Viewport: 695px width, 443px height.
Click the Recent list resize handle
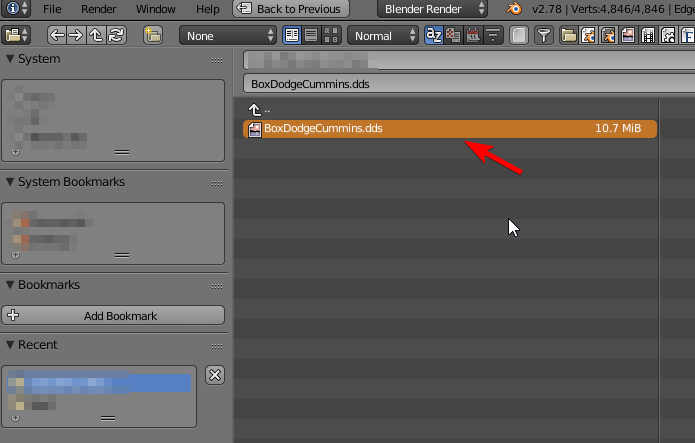pyautogui.click(x=108, y=418)
